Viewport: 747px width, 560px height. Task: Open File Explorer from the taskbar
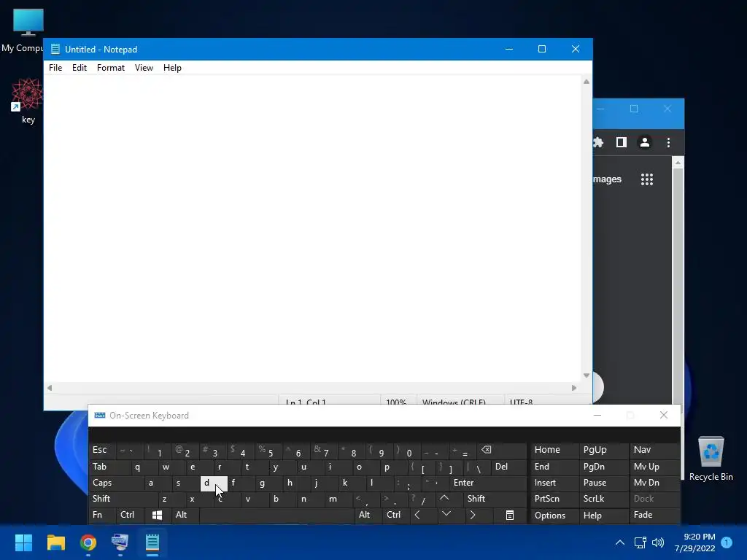click(x=55, y=542)
